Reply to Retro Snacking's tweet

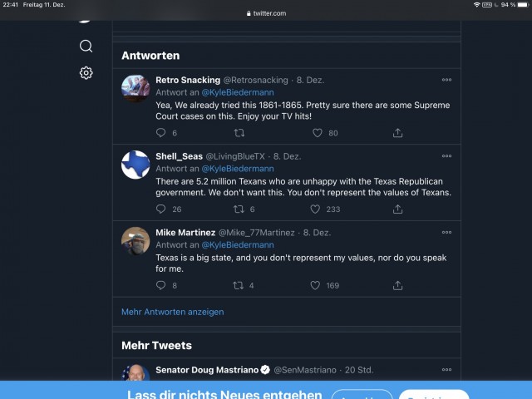[161, 133]
